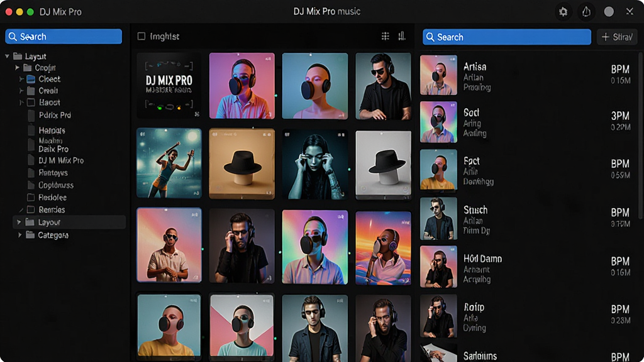Open the sunset sky headphones cover thumbnail
Viewport: 644px width, 362px height.
(383, 248)
